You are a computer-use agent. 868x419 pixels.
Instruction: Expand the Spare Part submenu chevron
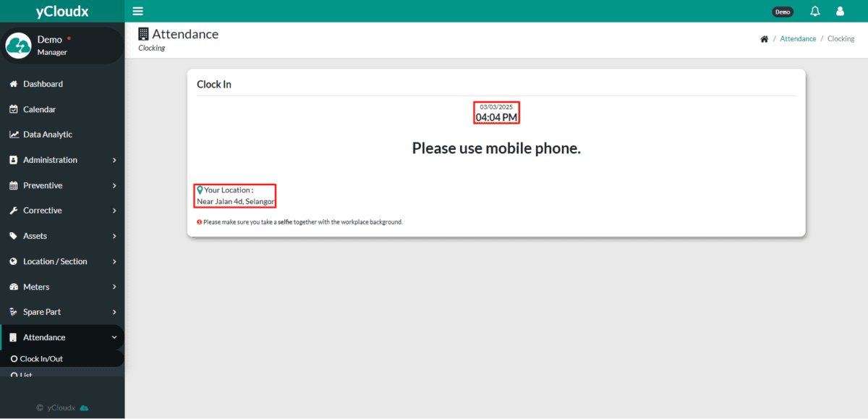[114, 312]
